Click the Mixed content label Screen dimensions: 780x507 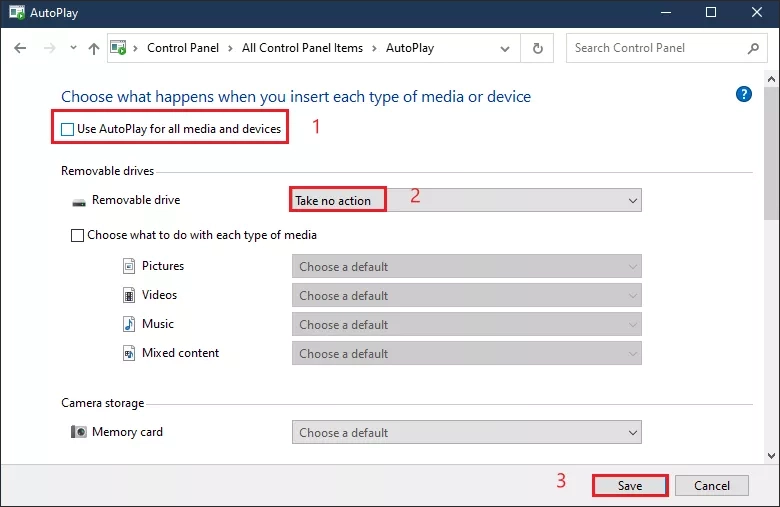[x=180, y=353]
